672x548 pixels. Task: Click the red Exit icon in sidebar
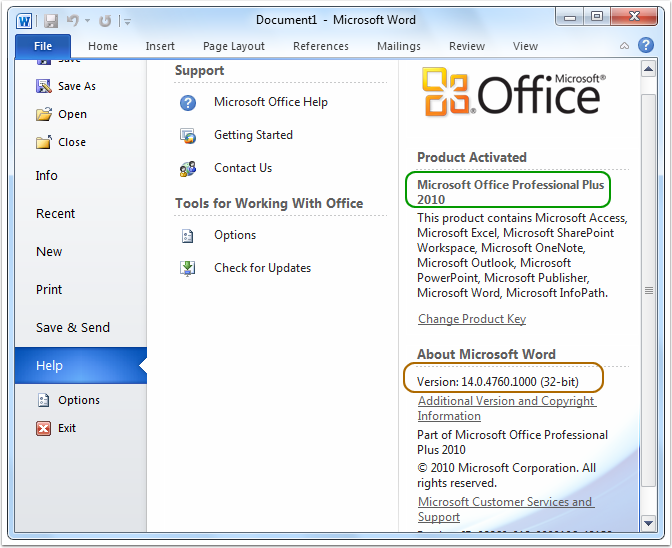tap(44, 428)
